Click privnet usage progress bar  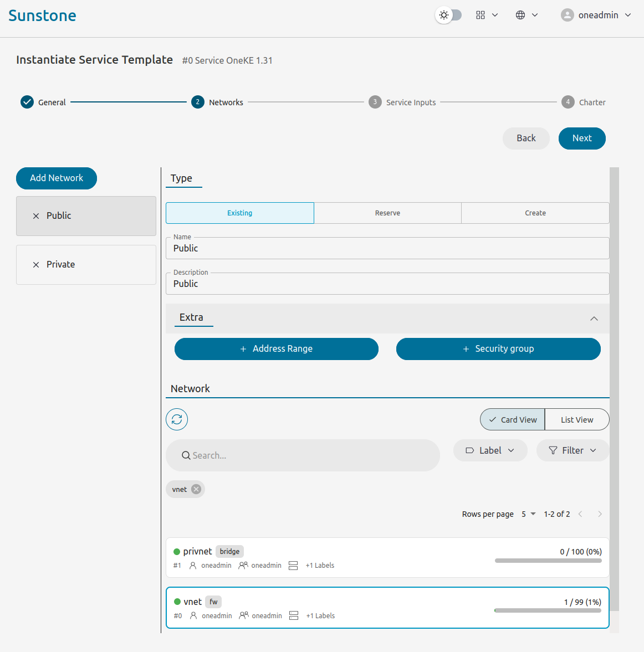pyautogui.click(x=548, y=561)
